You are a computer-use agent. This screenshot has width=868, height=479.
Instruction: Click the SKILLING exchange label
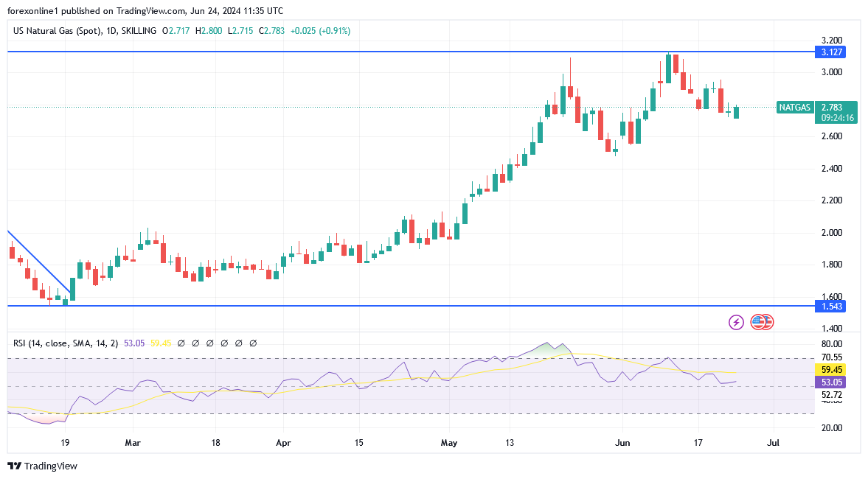tap(139, 31)
